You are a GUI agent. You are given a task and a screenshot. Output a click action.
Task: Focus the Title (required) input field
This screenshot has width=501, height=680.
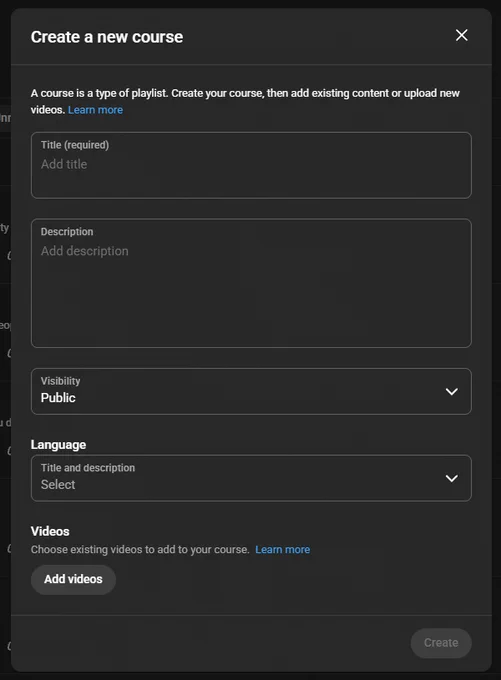pyautogui.click(x=251, y=165)
